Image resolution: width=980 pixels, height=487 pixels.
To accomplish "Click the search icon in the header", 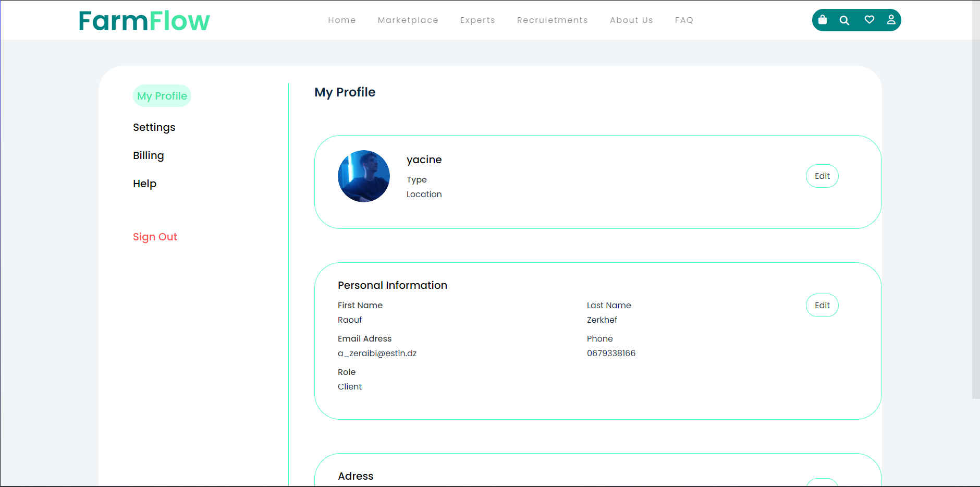I will 844,20.
